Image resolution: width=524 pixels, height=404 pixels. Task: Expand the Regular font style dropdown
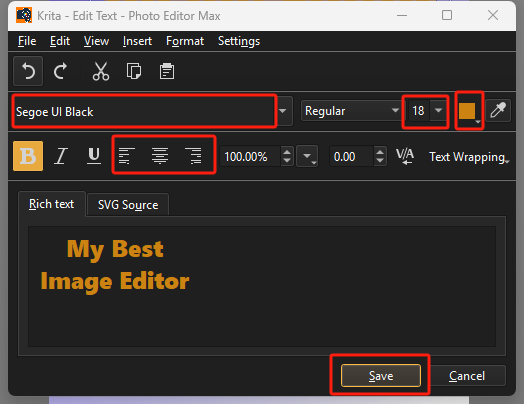point(351,111)
